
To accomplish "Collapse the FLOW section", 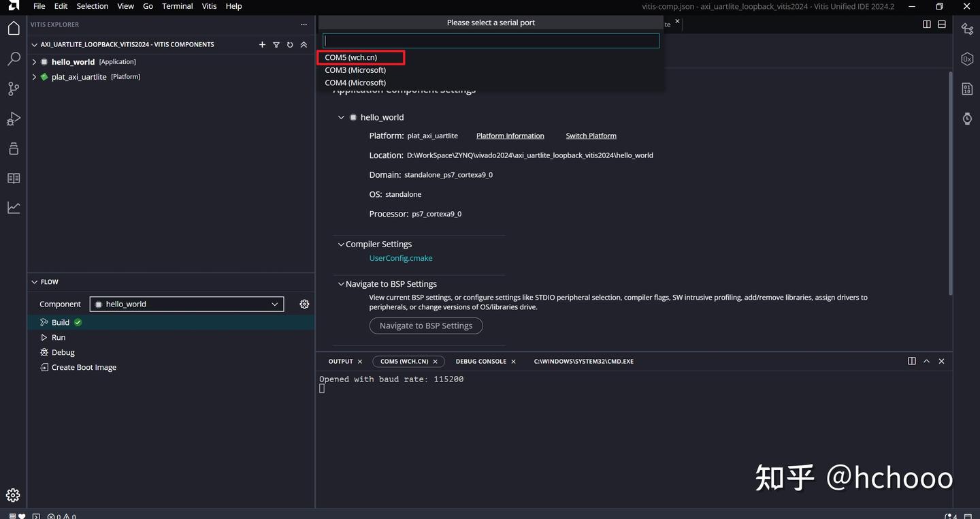I will (x=35, y=282).
